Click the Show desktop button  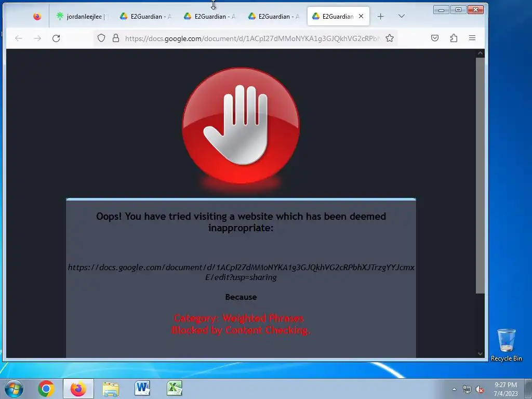tap(528, 389)
